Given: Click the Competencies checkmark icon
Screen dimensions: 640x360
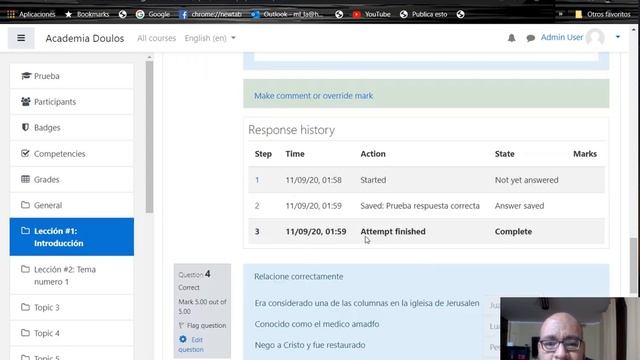Looking at the screenshot, I should 25,153.
